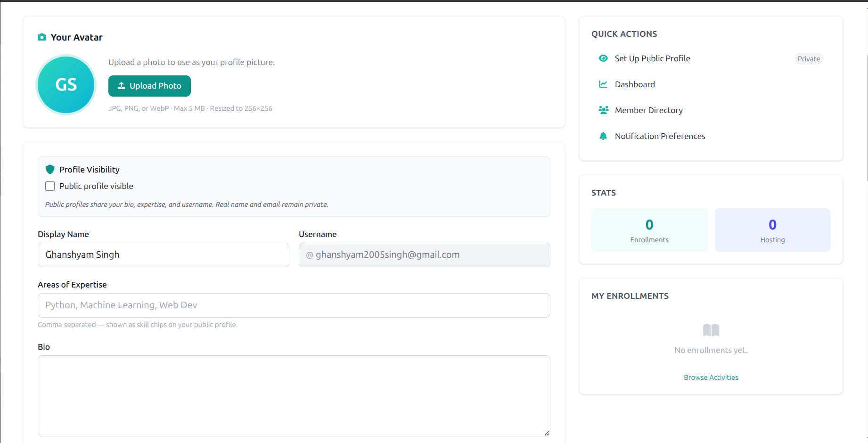The height and width of the screenshot is (443, 868).
Task: Open Notification Preferences link
Action: click(660, 136)
